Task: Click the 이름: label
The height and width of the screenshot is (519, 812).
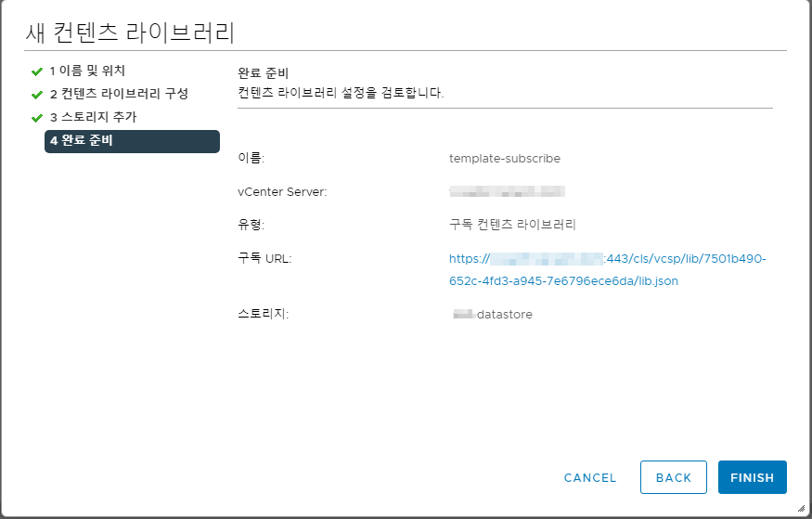Action: (251, 158)
